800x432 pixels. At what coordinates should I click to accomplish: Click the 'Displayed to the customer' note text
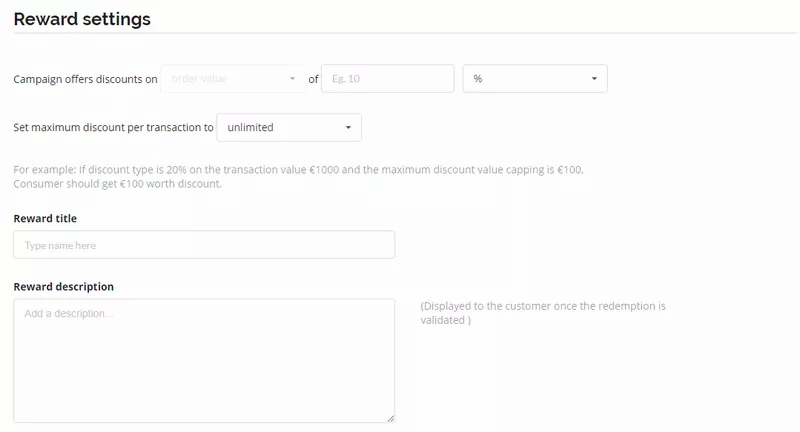(543, 313)
